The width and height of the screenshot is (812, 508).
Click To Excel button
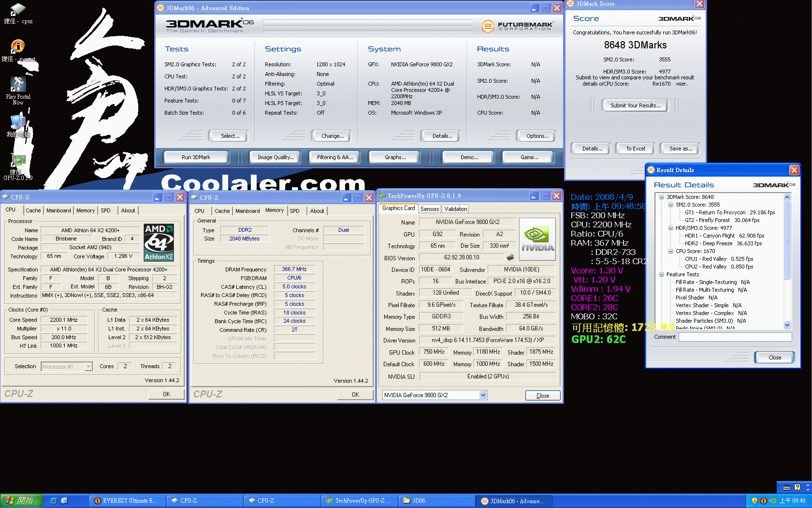pyautogui.click(x=635, y=149)
